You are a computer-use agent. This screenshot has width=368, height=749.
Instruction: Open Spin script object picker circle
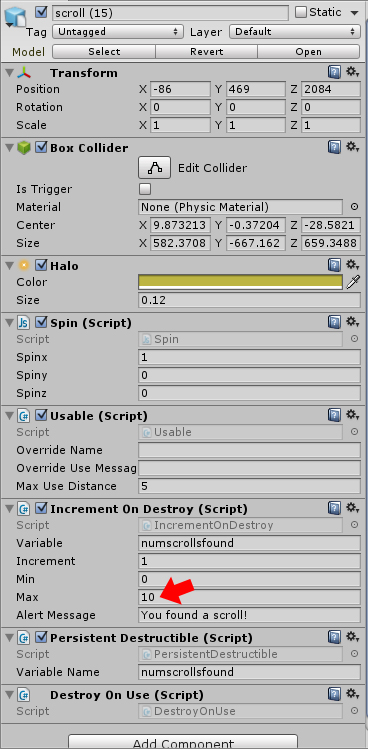[355, 339]
